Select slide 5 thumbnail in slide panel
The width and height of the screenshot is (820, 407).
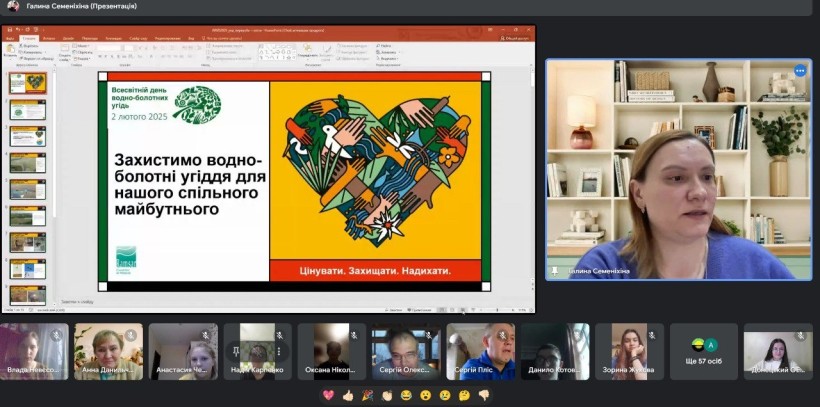(28, 189)
